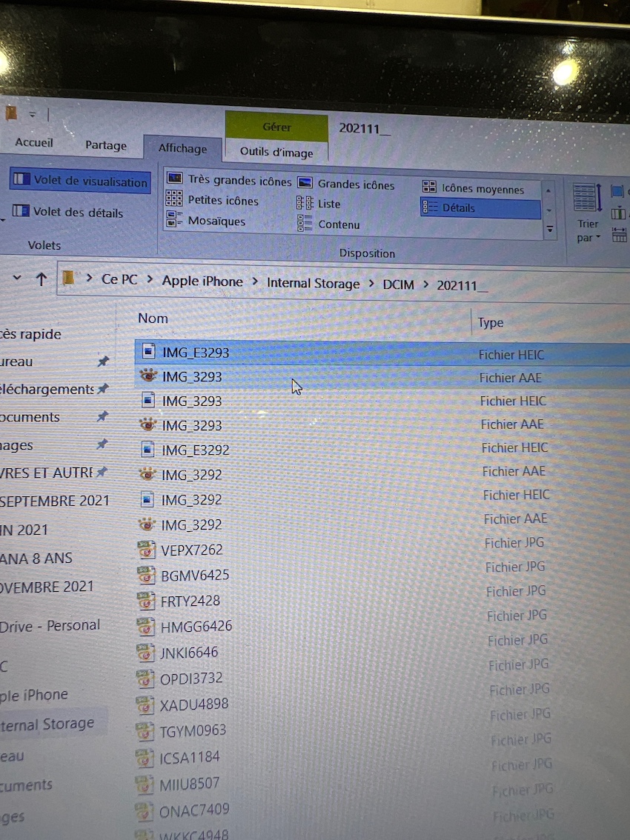The height and width of the screenshot is (840, 630).
Task: Click the Bureau pin icon
Action: point(103,361)
